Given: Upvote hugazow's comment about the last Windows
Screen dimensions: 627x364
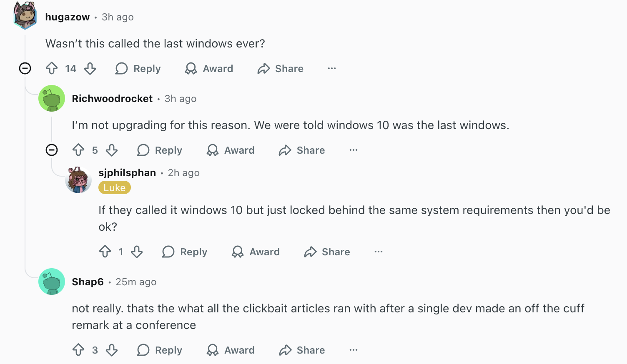Looking at the screenshot, I should 52,68.
